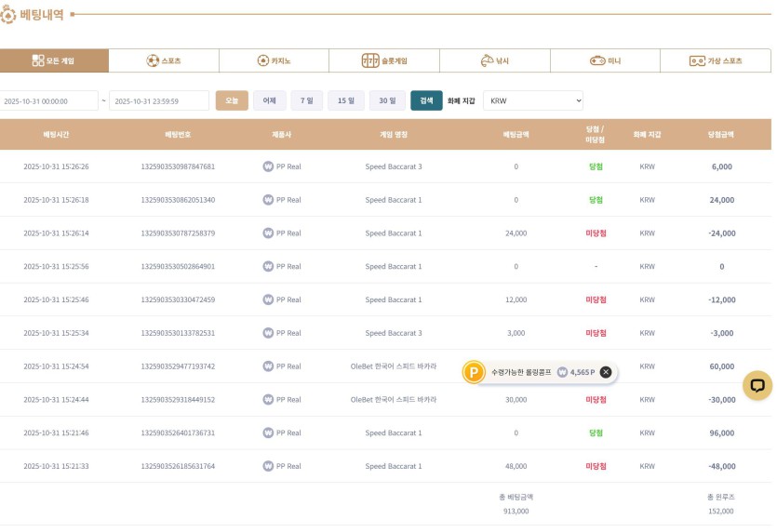Viewport: 777px width, 532px height.
Task: Click the 베팅시간 column header
Action: pyautogui.click(x=56, y=135)
